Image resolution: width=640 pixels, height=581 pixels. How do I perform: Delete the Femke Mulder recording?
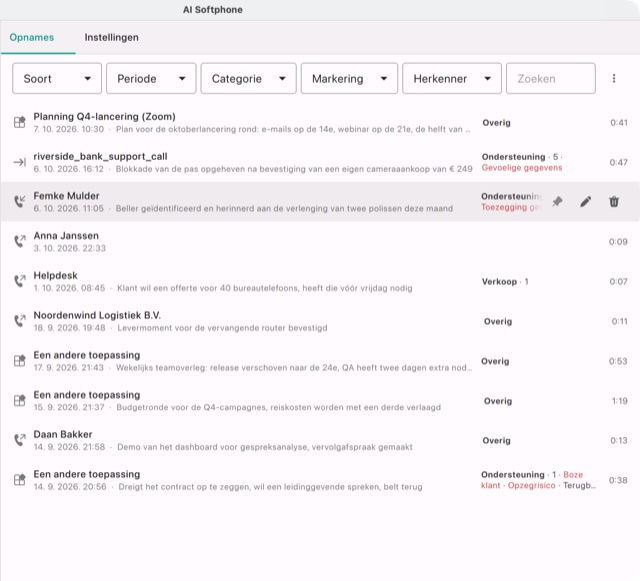(614, 201)
